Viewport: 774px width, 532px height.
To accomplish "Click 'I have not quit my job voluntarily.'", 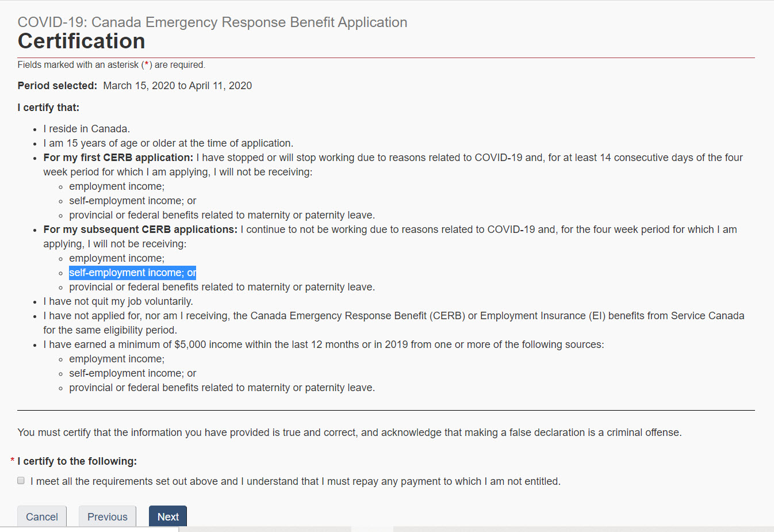I will point(118,301).
